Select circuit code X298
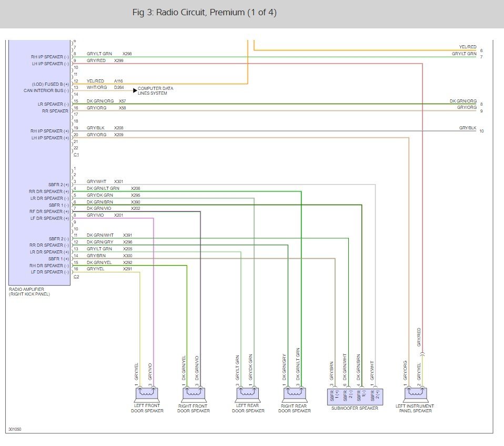This screenshot has height=446, width=504. pyautogui.click(x=127, y=54)
